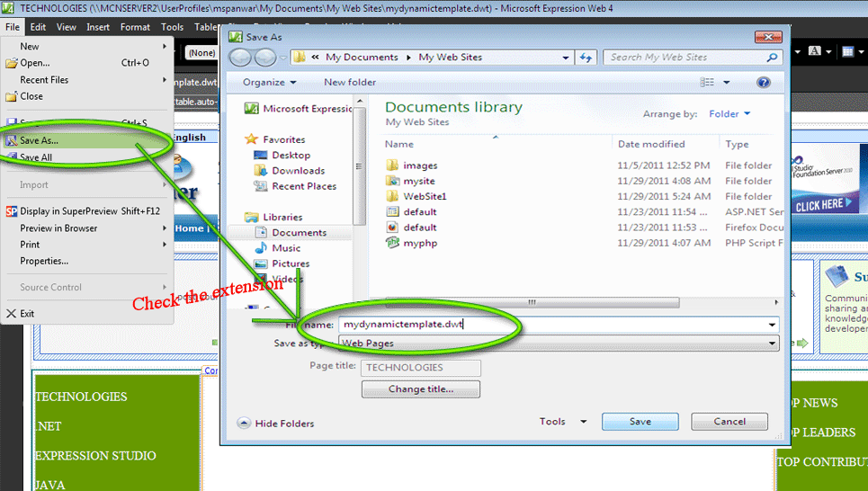This screenshot has width=868, height=491.
Task: Open the dialog Help question mark icon
Action: [x=764, y=83]
